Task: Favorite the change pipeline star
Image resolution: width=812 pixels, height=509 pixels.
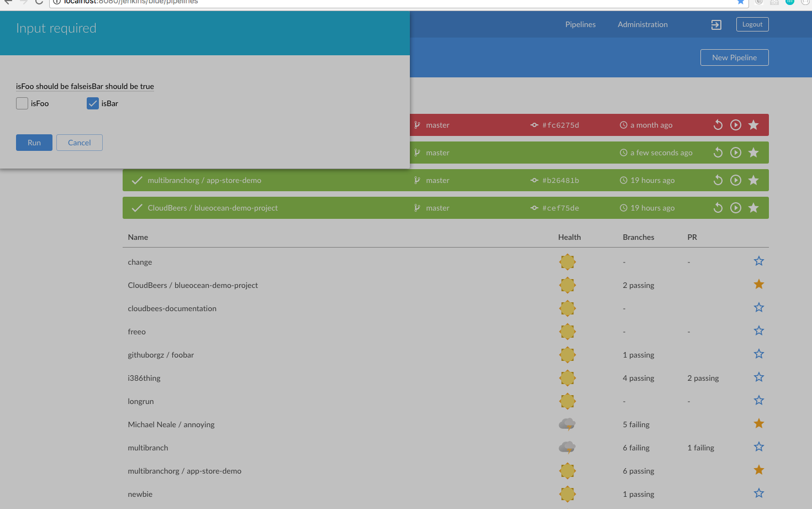Action: click(x=759, y=261)
